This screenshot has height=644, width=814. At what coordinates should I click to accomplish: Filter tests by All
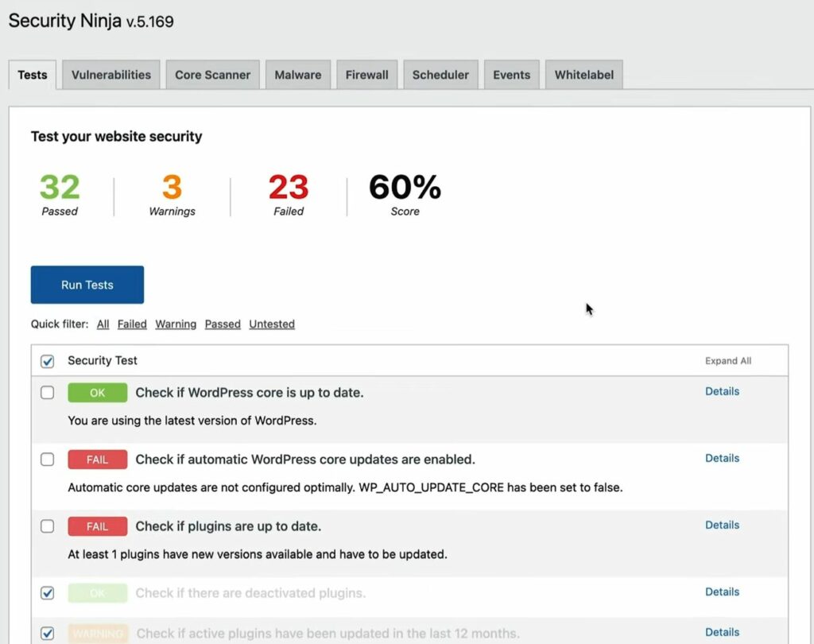point(103,324)
